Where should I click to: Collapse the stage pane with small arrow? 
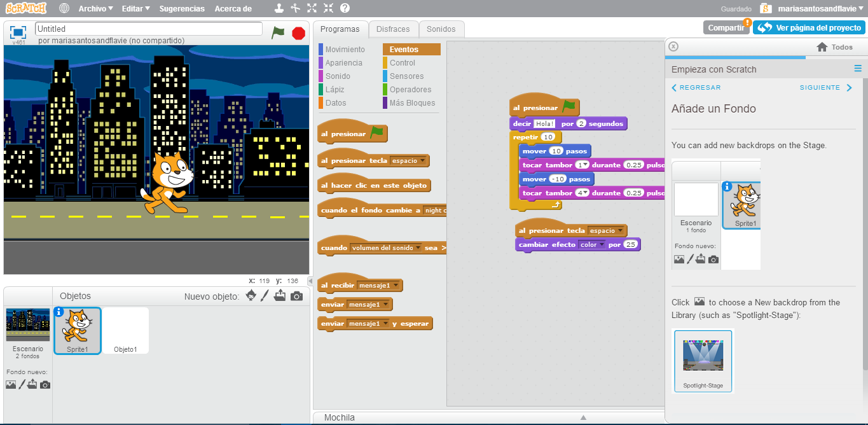(310, 281)
